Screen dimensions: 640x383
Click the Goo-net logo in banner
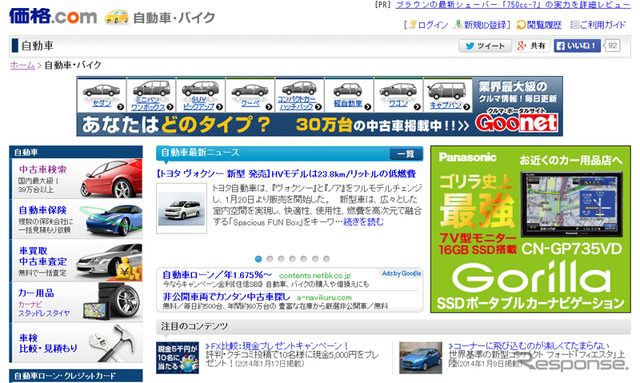click(x=517, y=122)
